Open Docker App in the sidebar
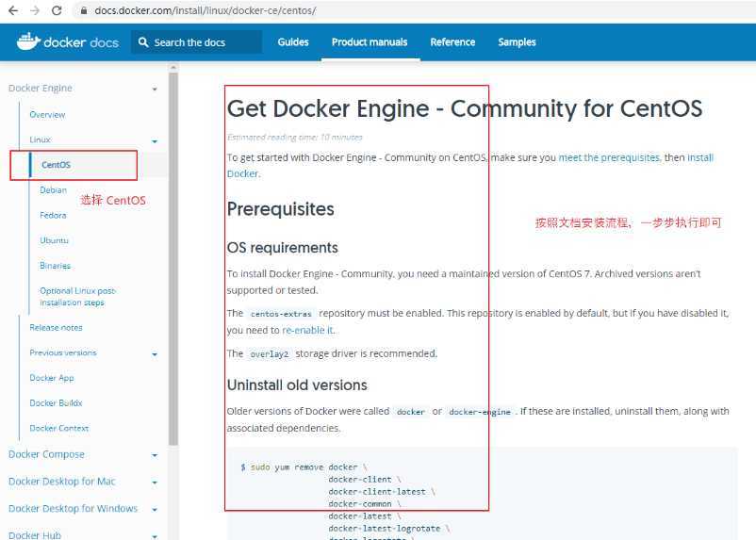Viewport: 756px width, 540px height. [52, 378]
